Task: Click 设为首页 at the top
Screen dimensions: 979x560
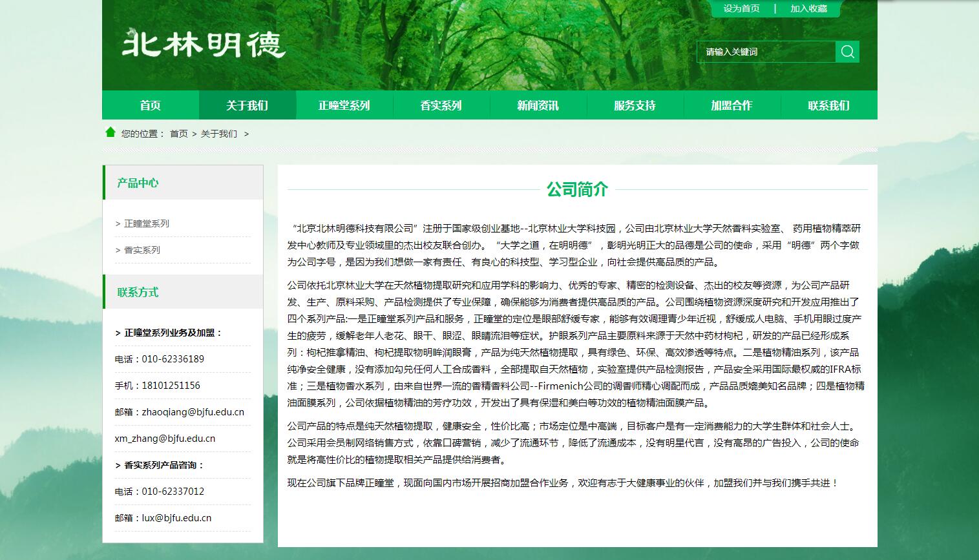Action: (x=742, y=8)
